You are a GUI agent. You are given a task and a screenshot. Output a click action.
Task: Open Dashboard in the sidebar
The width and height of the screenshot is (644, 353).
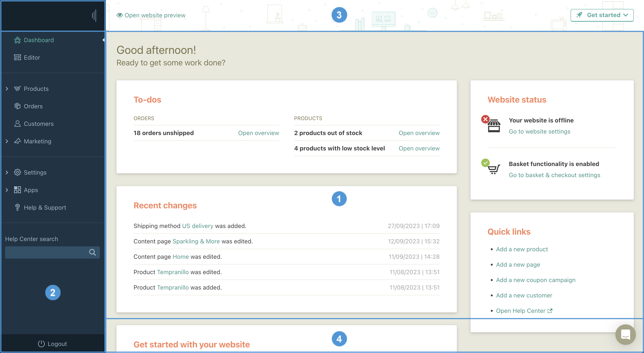click(x=39, y=40)
